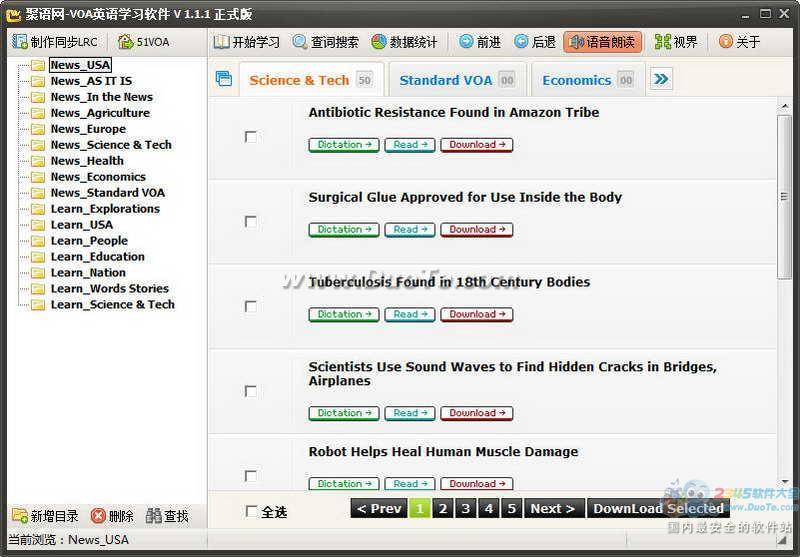Show more category tabs with double arrow
The height and width of the screenshot is (557, 800).
point(661,79)
